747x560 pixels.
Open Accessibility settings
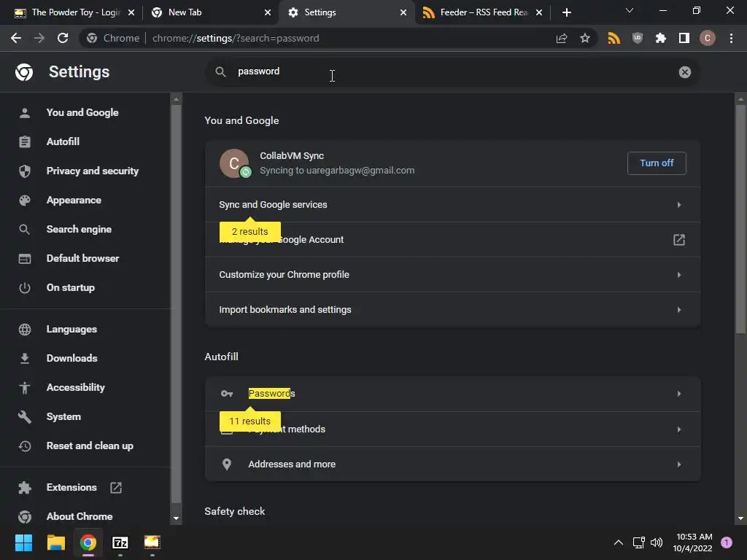tap(75, 387)
